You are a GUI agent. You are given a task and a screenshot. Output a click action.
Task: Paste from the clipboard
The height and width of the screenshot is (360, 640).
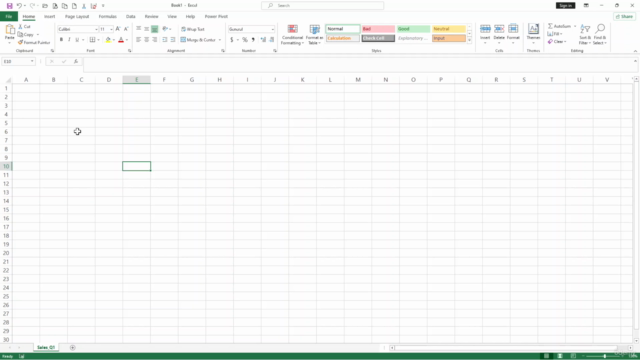9,32
